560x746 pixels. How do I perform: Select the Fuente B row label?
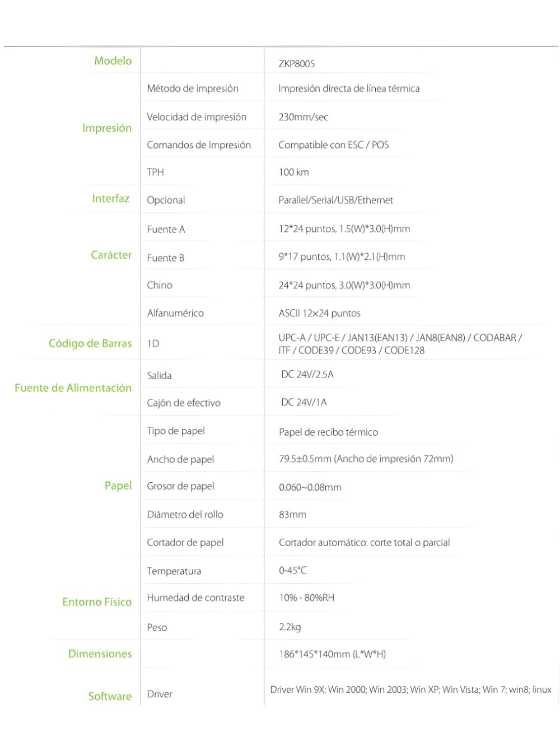click(165, 258)
